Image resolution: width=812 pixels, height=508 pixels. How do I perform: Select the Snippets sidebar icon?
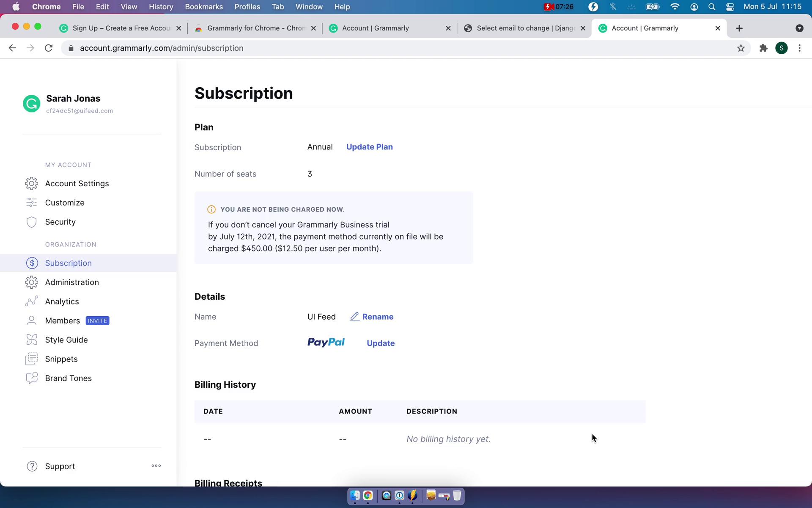pyautogui.click(x=32, y=359)
